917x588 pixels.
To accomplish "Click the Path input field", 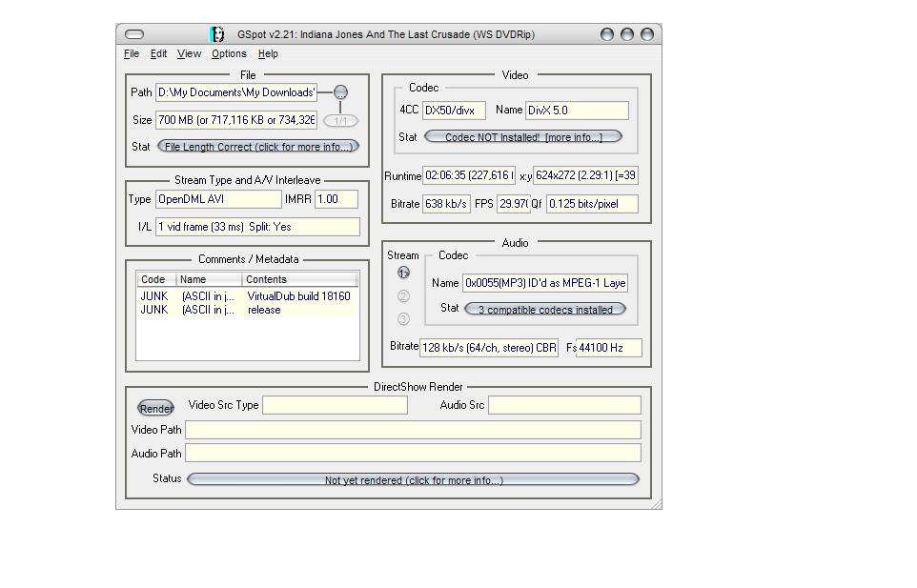I will [x=236, y=92].
